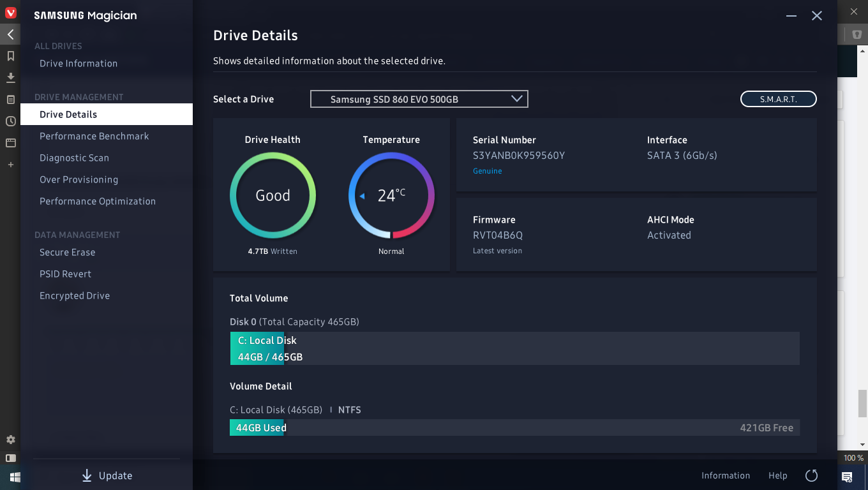Viewport: 868px width, 490px height.
Task: Open the Vivaldi Downloads panel icon
Action: point(10,78)
